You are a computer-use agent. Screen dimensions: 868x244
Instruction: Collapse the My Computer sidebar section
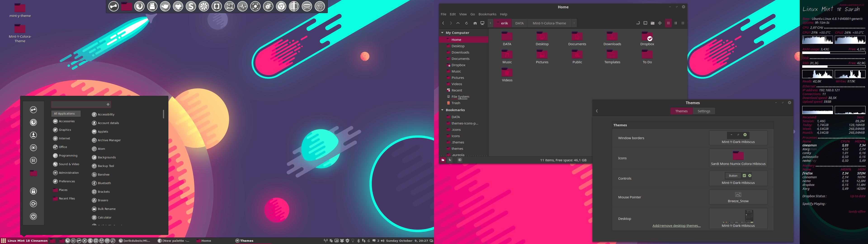(442, 33)
